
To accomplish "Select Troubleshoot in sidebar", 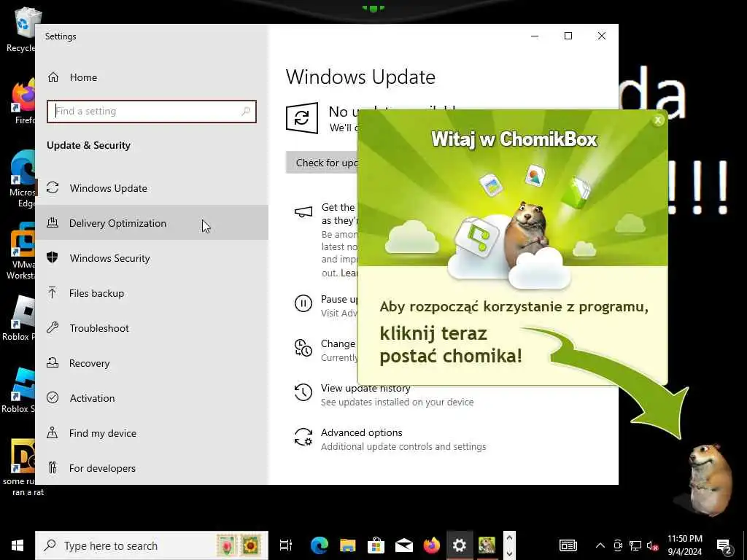I will click(x=152, y=328).
